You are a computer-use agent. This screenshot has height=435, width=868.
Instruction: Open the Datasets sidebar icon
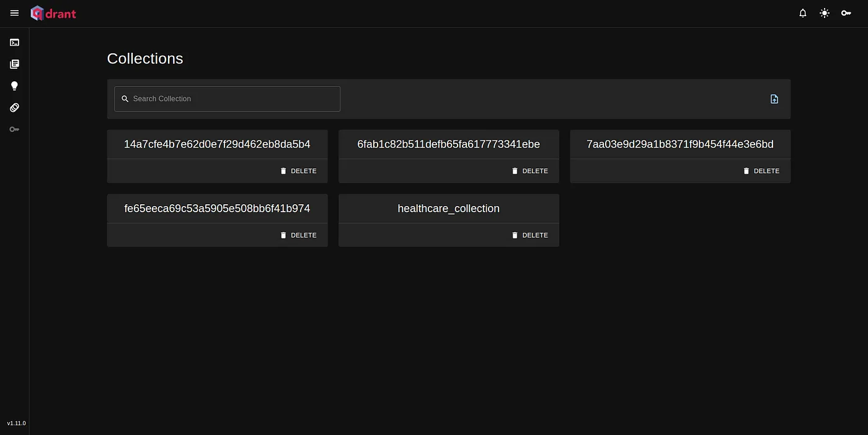click(14, 107)
